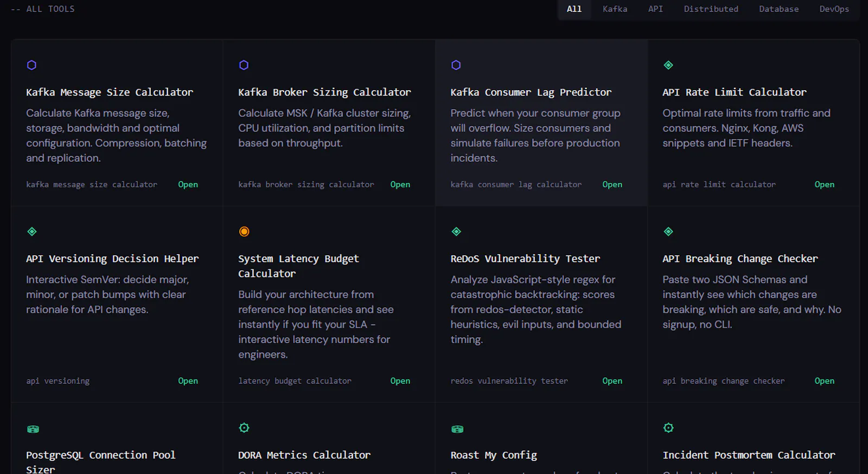Click description starting 'Analyze JavaScript-style regex'
868x474 pixels.
point(536,309)
